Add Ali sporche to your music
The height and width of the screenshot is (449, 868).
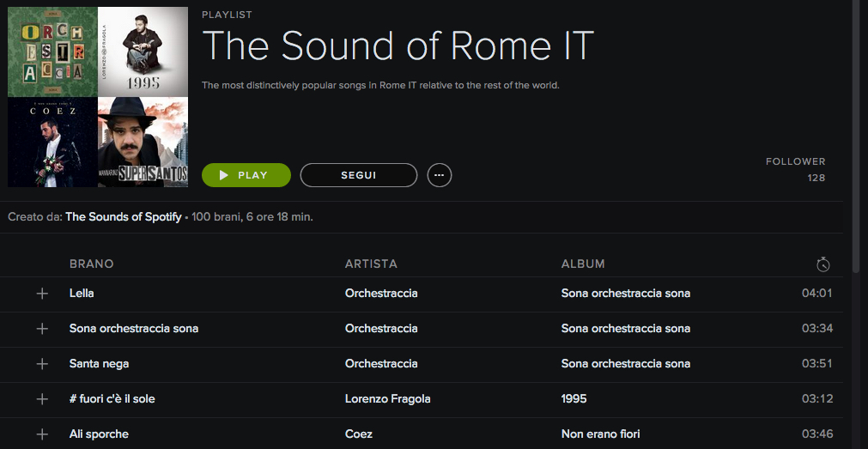(x=42, y=434)
